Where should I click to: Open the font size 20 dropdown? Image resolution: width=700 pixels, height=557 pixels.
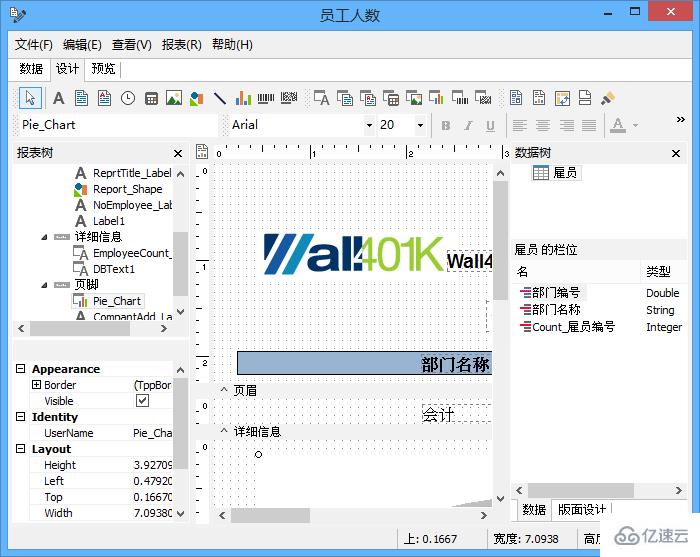420,125
